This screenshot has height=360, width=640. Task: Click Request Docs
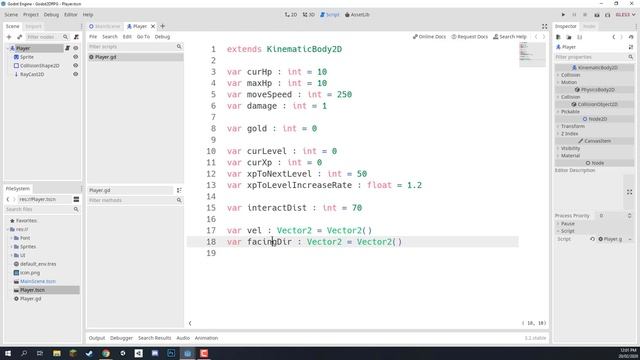(x=469, y=37)
